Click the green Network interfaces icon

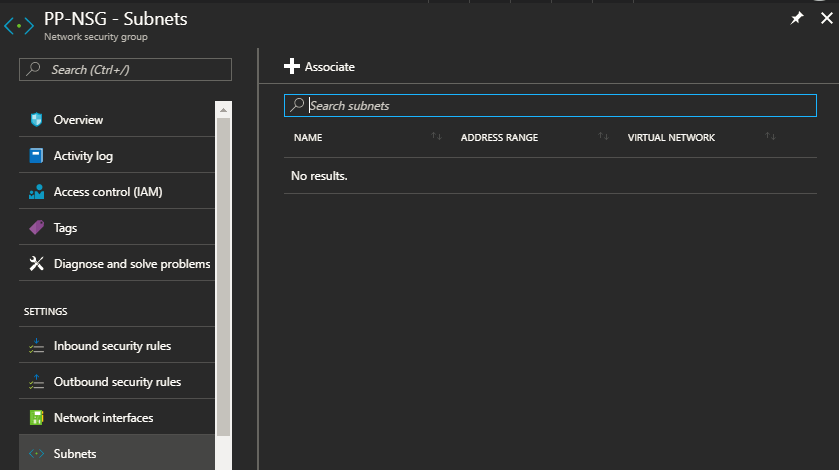tap(36, 418)
